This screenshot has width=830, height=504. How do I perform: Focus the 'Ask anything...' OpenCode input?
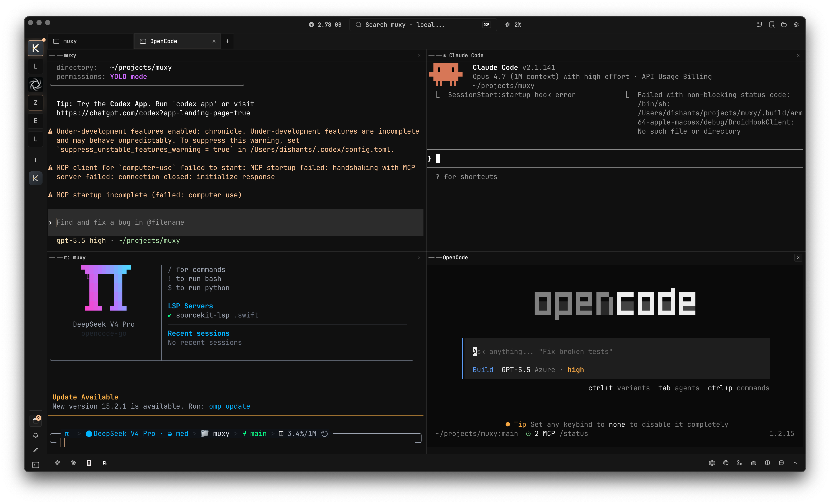tap(617, 352)
